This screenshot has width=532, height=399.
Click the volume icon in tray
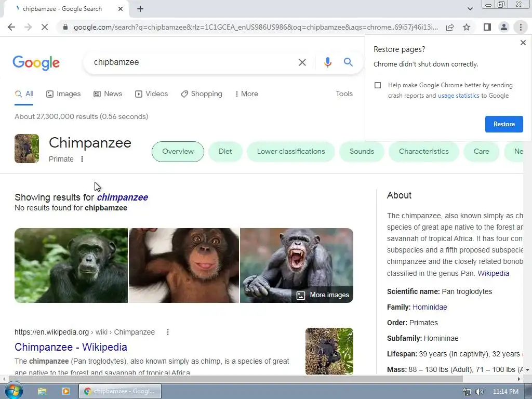tap(479, 392)
